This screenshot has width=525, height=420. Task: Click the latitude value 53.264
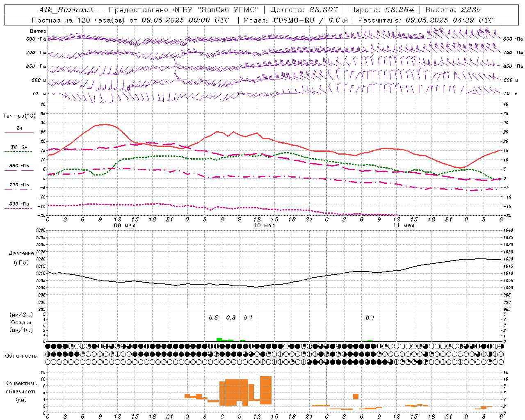click(399, 10)
